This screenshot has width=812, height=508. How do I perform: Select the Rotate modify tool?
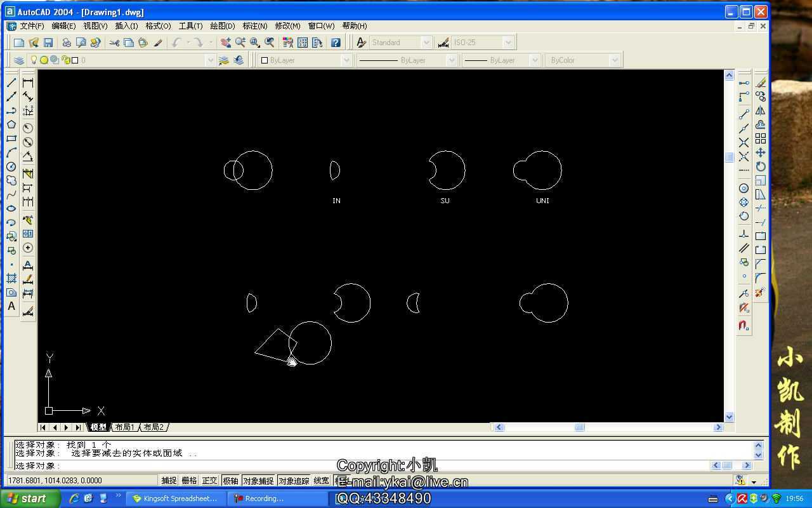pos(761,166)
